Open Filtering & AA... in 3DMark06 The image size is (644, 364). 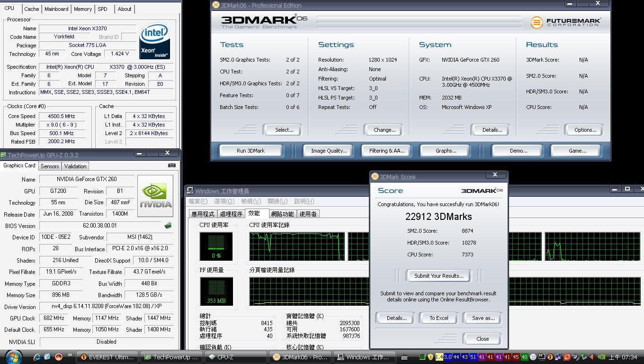pyautogui.click(x=387, y=151)
